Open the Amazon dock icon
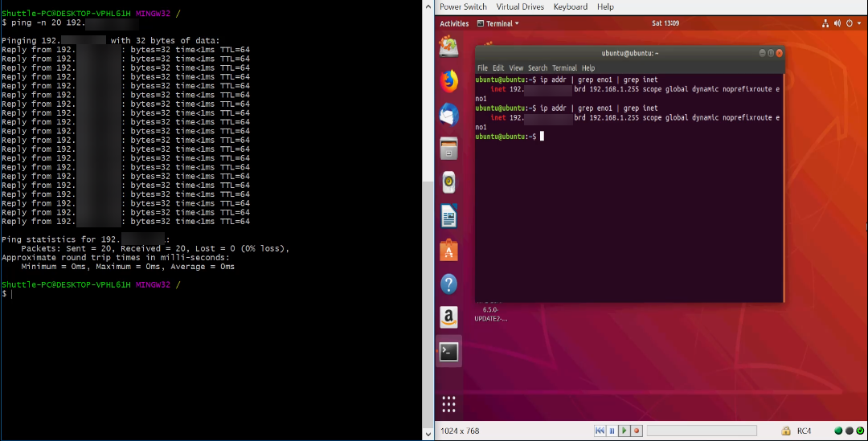Viewport: 868px width, 441px height. [x=449, y=317]
